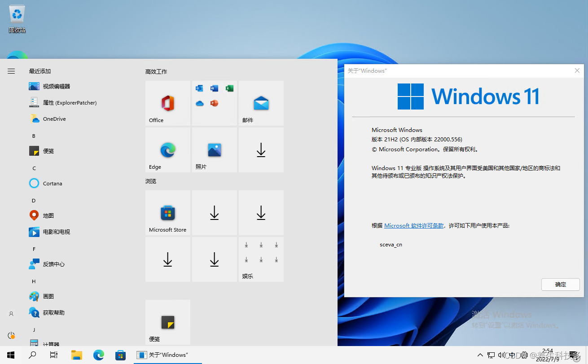Click the 版本 21H2 version line

click(x=417, y=140)
